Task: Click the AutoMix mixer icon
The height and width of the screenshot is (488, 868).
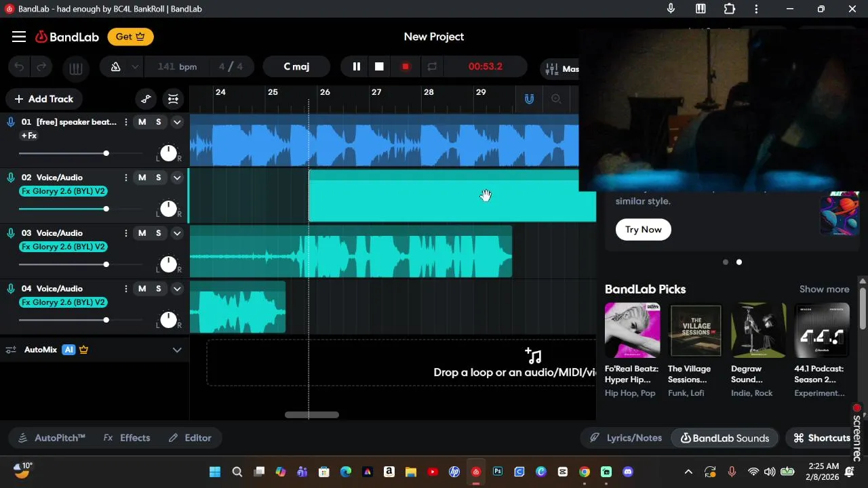Action: [11, 350]
